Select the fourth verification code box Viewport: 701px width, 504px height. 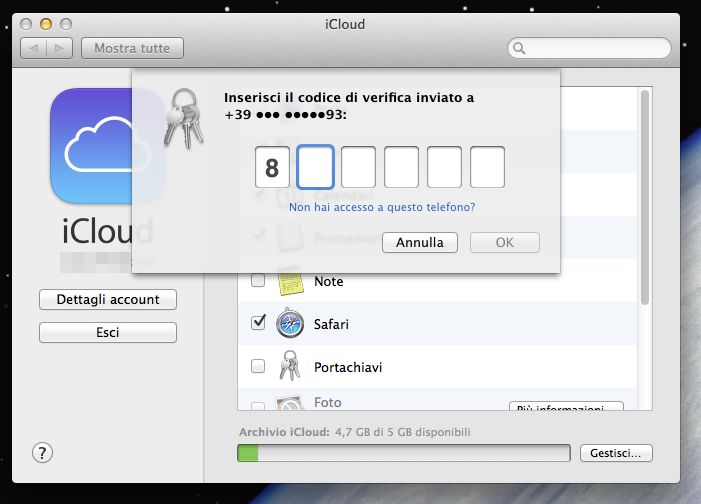click(401, 167)
